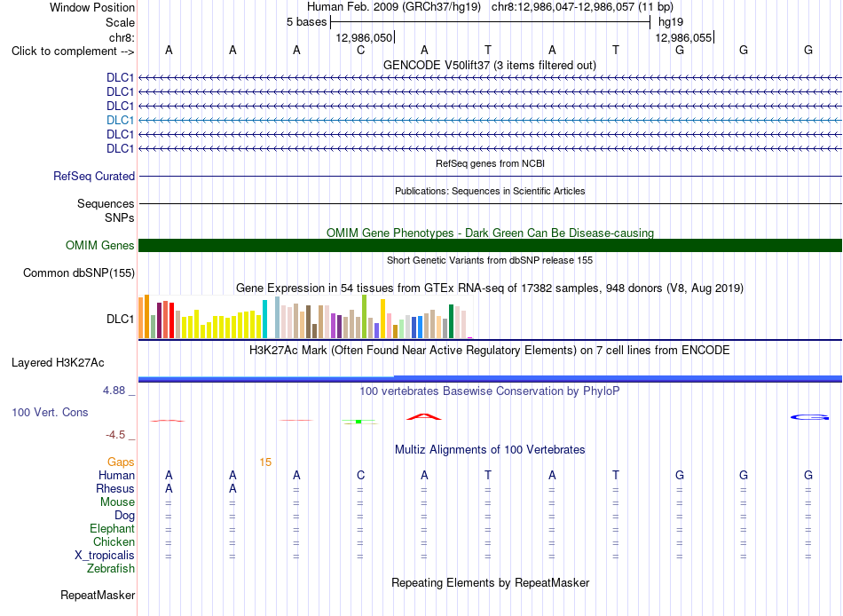843x616 pixels.
Task: Select the Rhesus species label
Action: pyautogui.click(x=115, y=488)
